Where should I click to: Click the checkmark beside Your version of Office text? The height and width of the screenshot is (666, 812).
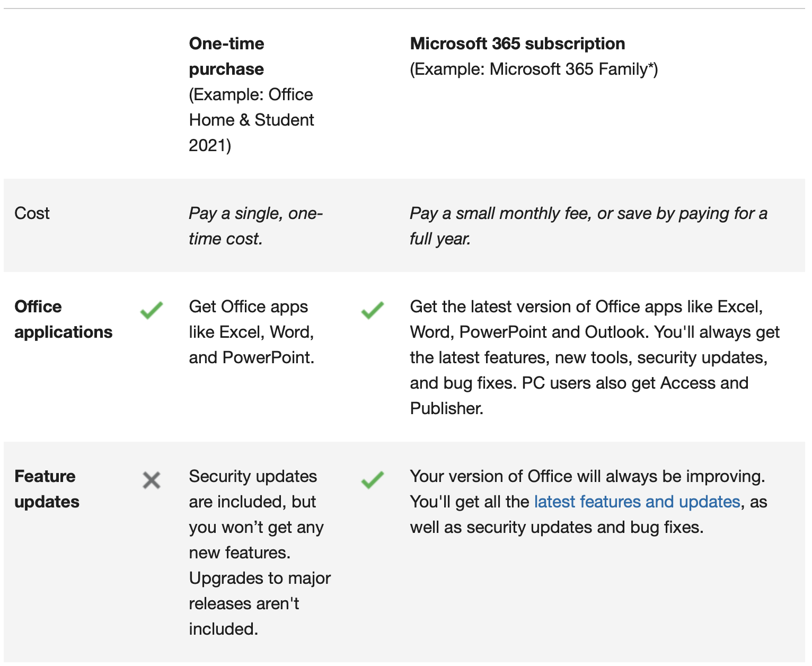click(x=373, y=480)
